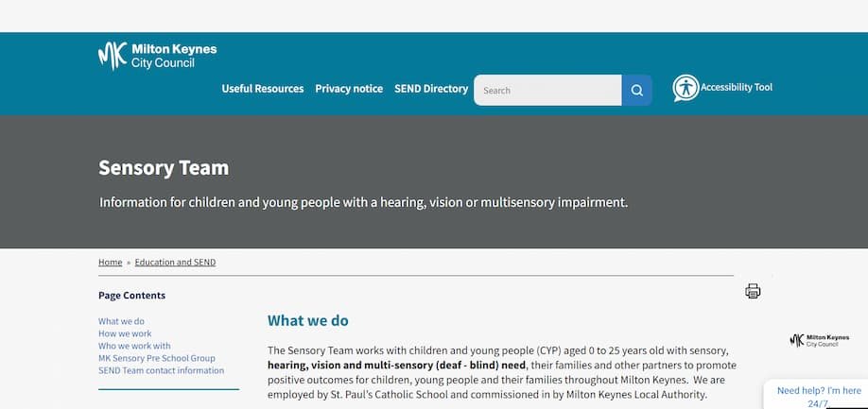This screenshot has height=409, width=868.
Task: Click the Page Contents sidebar heading
Action: pyautogui.click(x=131, y=295)
